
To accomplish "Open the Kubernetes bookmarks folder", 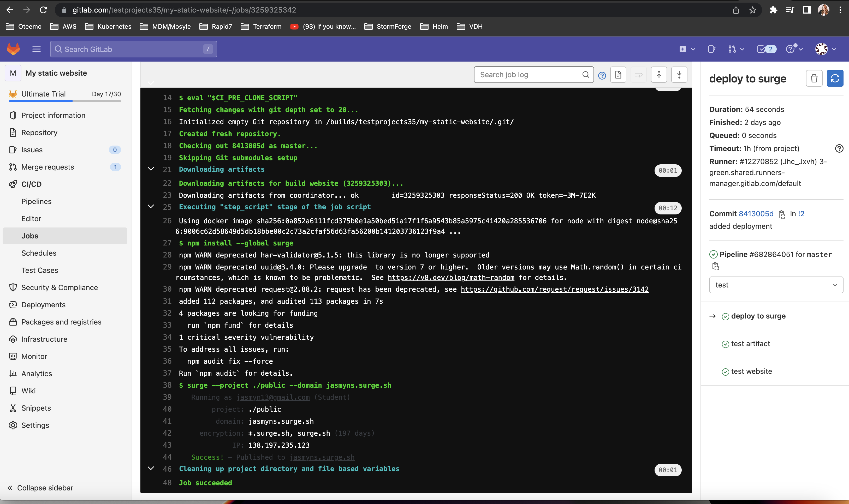I will 108,27.
